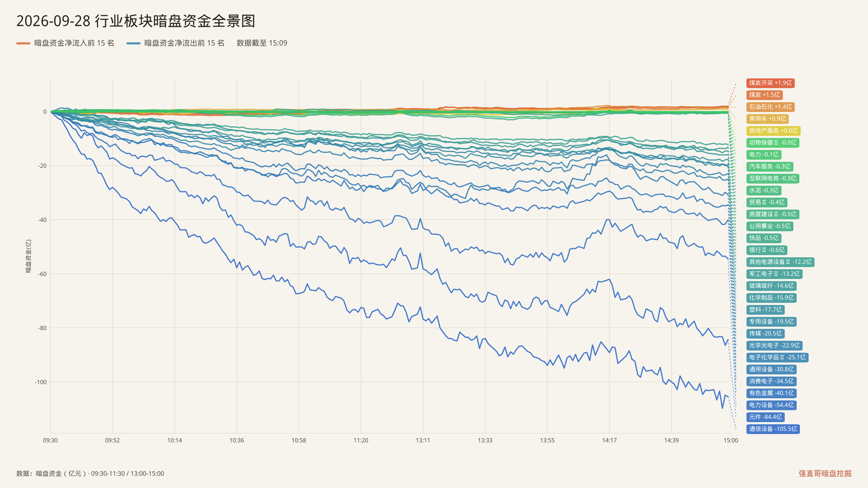Select the 公用事业 -0.5亿 label
This screenshot has height=488, width=868.
(x=770, y=226)
